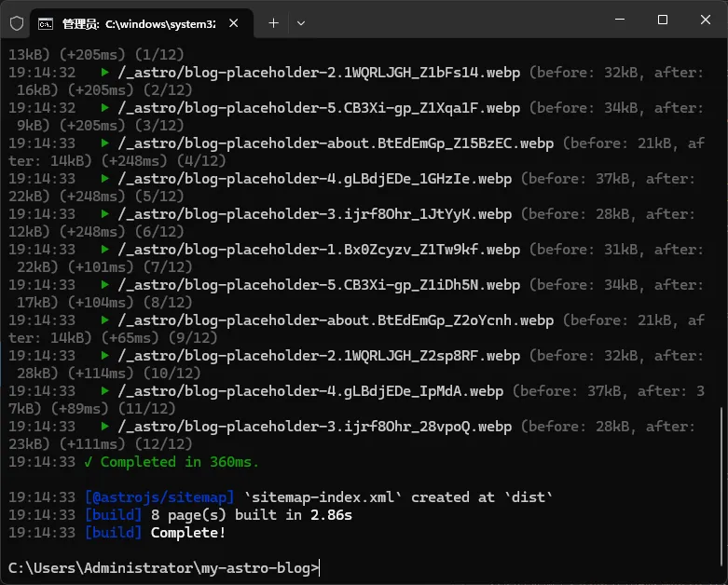728x585 pixels.
Task: Click the green 'Completed in 360ms' text
Action: 179,462
